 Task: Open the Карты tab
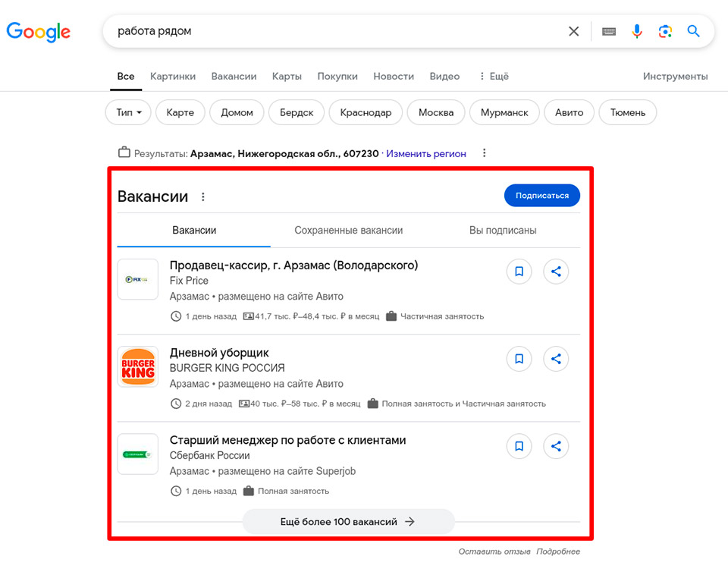click(x=287, y=76)
